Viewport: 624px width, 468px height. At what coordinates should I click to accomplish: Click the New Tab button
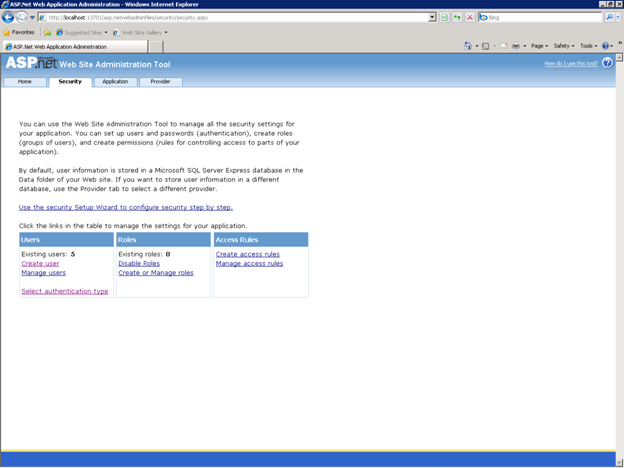[156, 47]
